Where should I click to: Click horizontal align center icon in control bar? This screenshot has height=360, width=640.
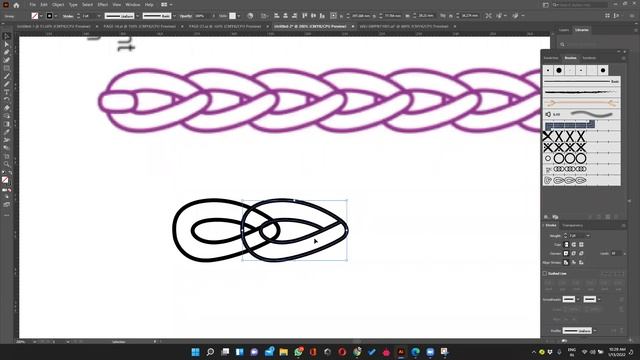tap(285, 16)
